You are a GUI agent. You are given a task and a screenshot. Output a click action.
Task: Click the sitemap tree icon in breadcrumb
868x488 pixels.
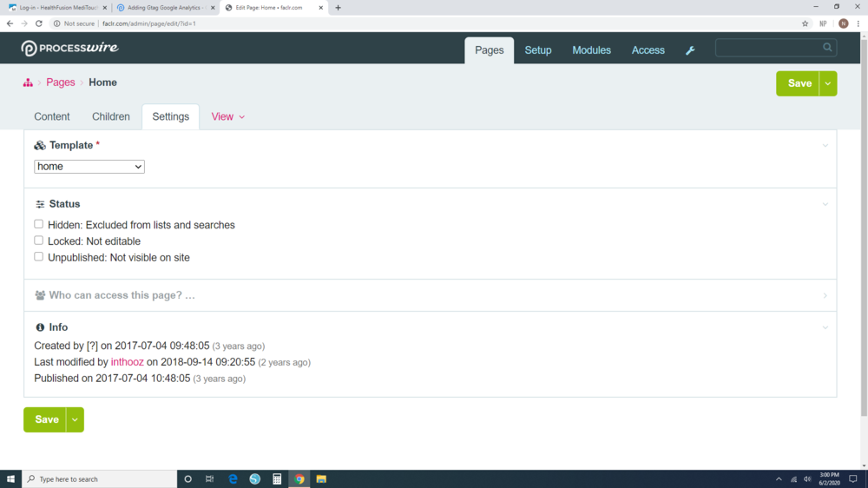click(x=28, y=82)
